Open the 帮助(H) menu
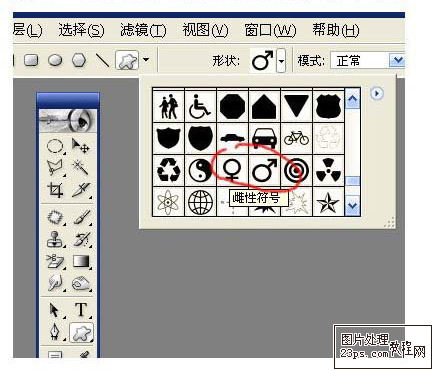The width and height of the screenshot is (433, 370). click(x=335, y=31)
